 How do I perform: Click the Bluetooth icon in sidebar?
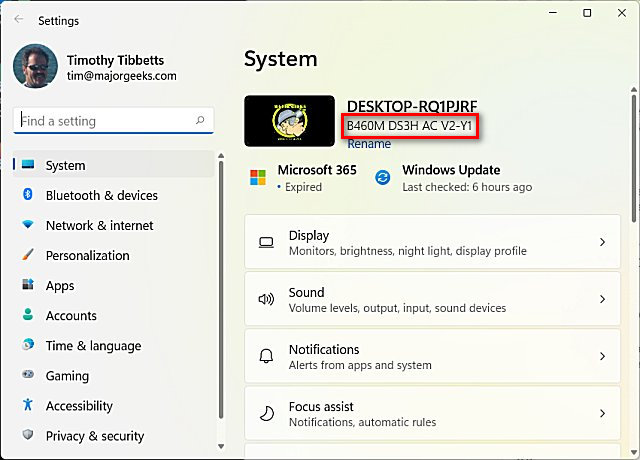28,194
